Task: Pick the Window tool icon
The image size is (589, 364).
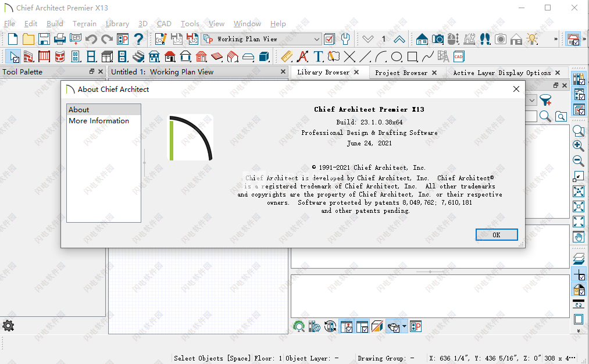Action: click(91, 57)
